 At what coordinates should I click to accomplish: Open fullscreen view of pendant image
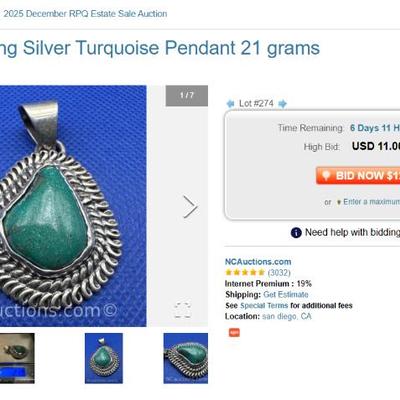tap(183, 310)
